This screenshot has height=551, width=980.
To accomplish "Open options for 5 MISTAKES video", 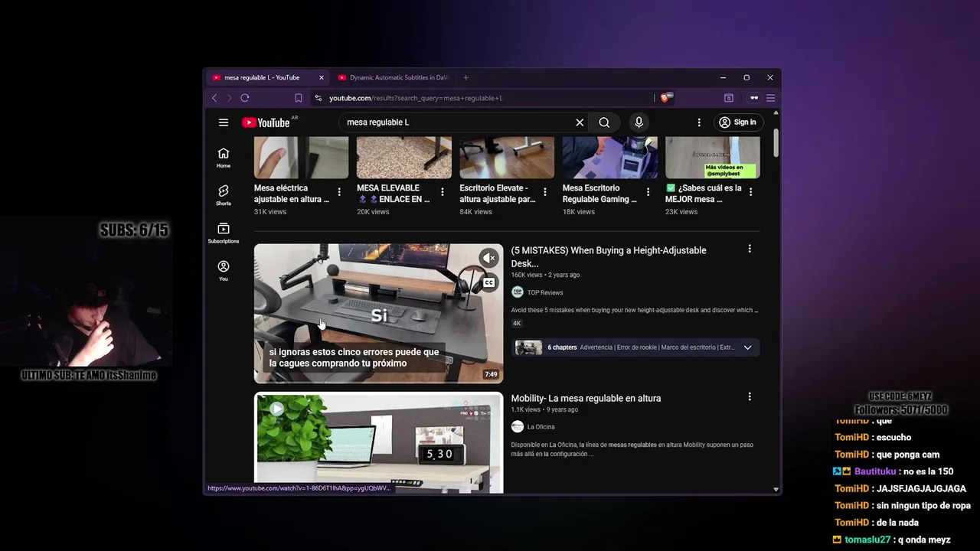I will click(x=750, y=249).
